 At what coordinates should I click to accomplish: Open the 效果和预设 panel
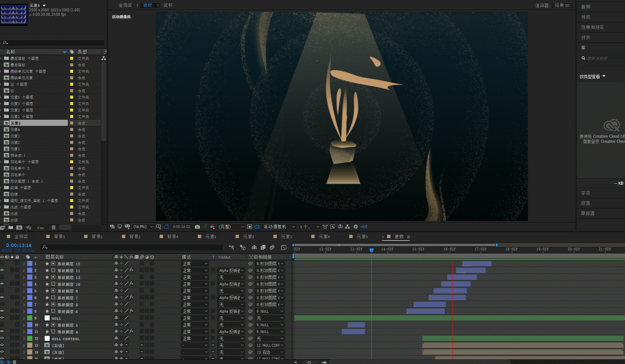(x=592, y=27)
